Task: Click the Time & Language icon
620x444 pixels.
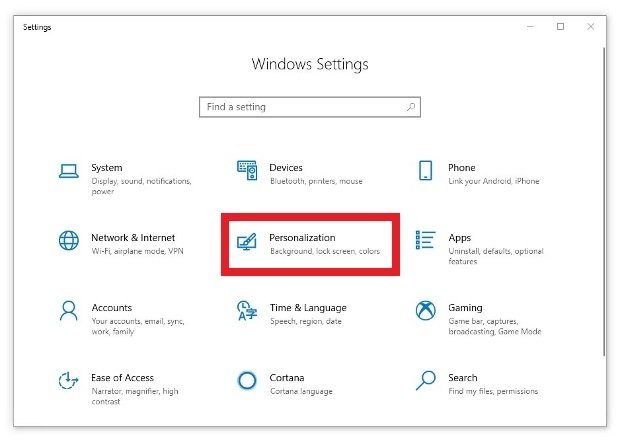Action: (x=247, y=310)
